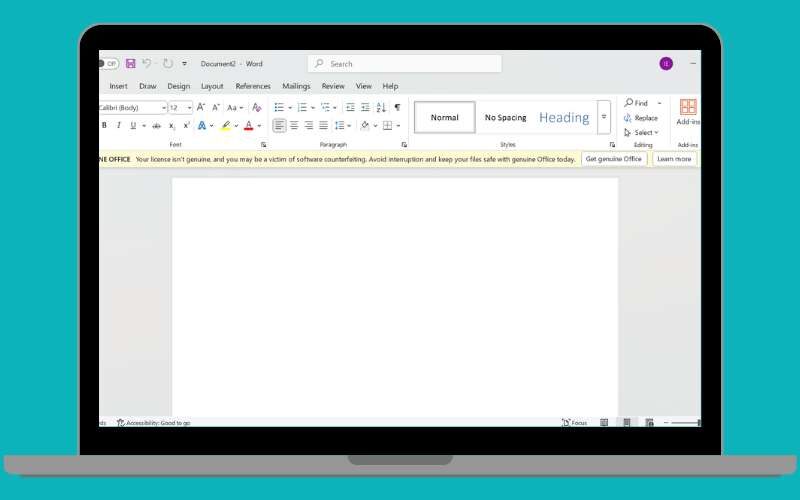800x500 pixels.
Task: Open the Select dropdown in Editing
Action: click(x=641, y=133)
